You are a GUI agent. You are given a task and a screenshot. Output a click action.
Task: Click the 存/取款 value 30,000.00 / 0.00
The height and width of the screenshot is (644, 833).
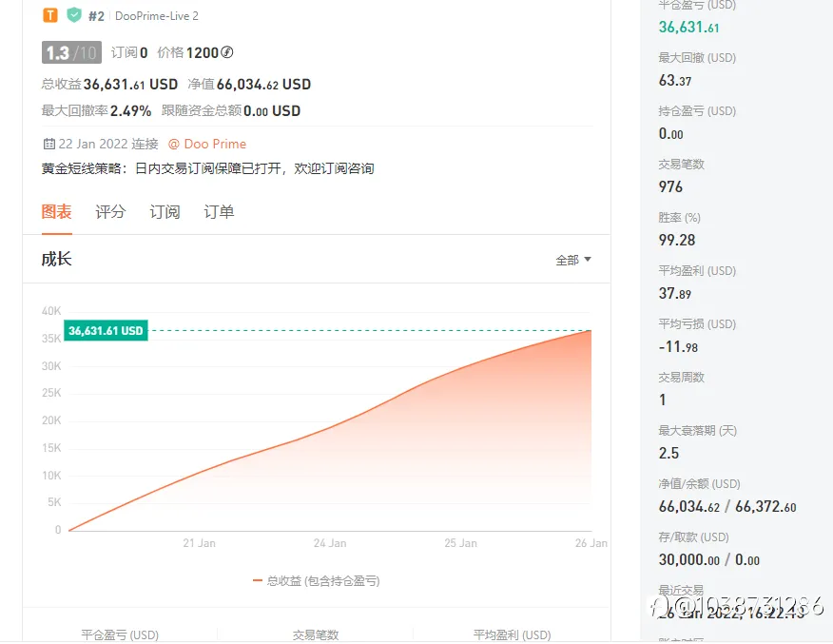(x=709, y=560)
